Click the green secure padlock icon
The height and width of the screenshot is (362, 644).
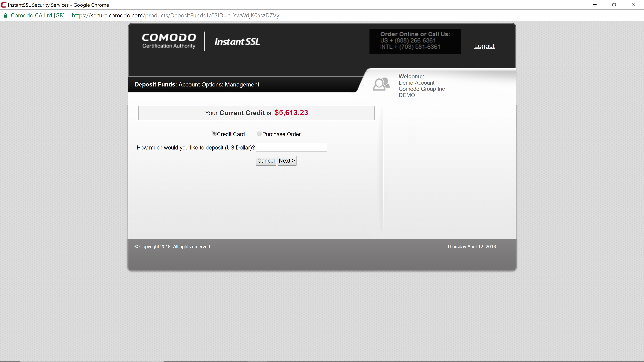[5, 15]
